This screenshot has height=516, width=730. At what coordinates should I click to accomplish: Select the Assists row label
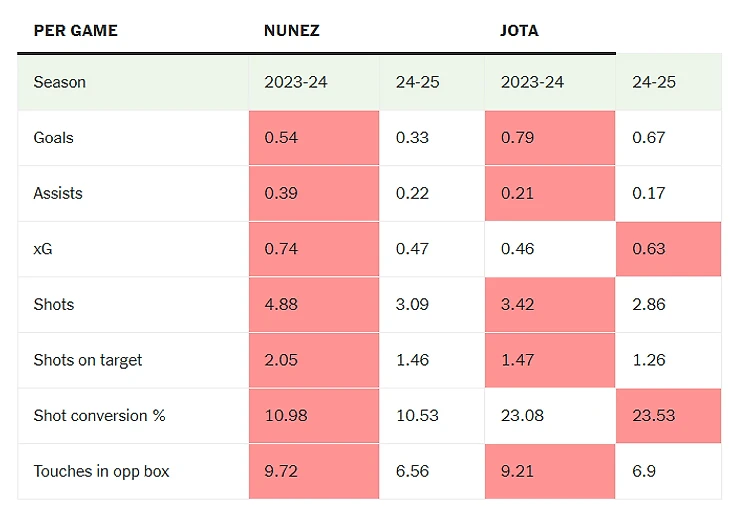coord(58,193)
